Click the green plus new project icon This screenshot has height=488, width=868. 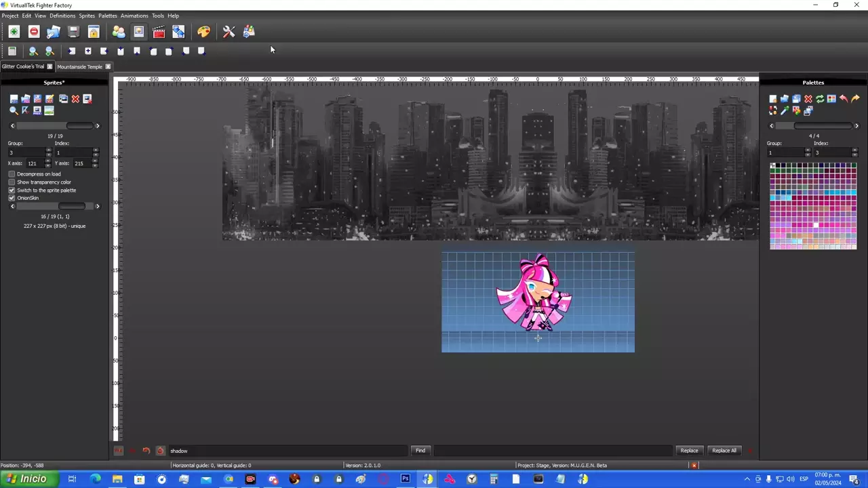pyautogui.click(x=14, y=32)
